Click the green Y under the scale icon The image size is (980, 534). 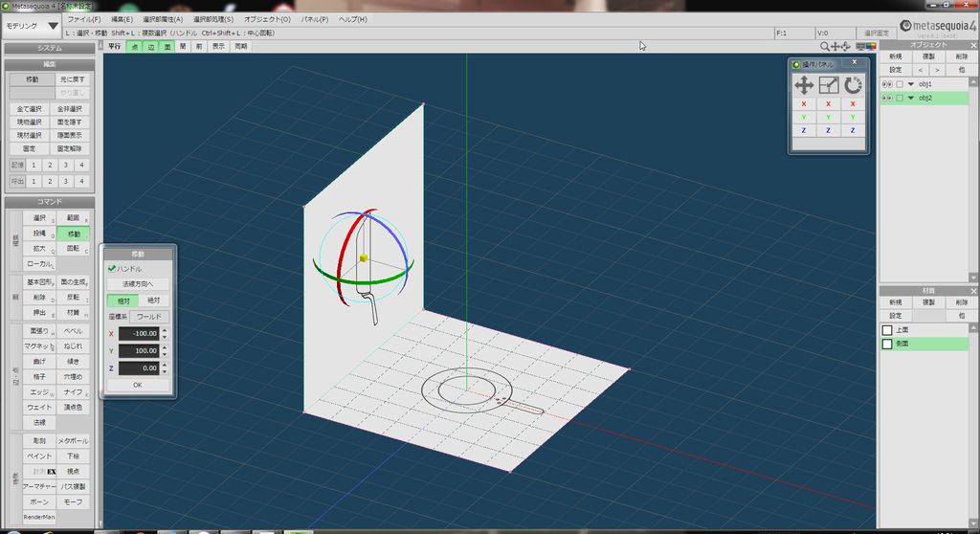tap(828, 117)
